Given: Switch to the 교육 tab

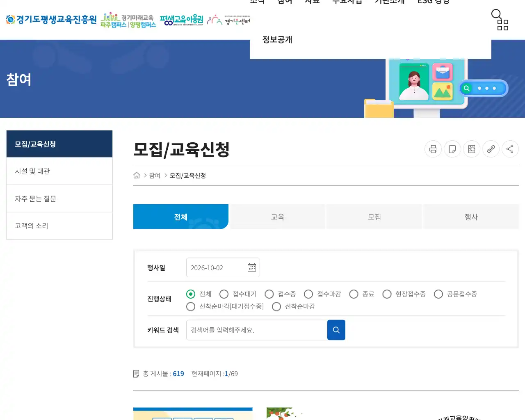Looking at the screenshot, I should 278,217.
